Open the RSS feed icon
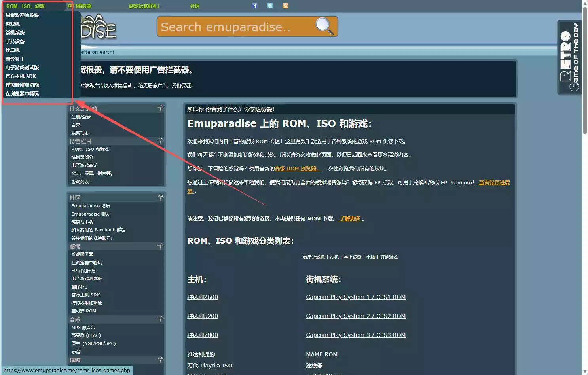588x375 pixels. [x=285, y=6]
